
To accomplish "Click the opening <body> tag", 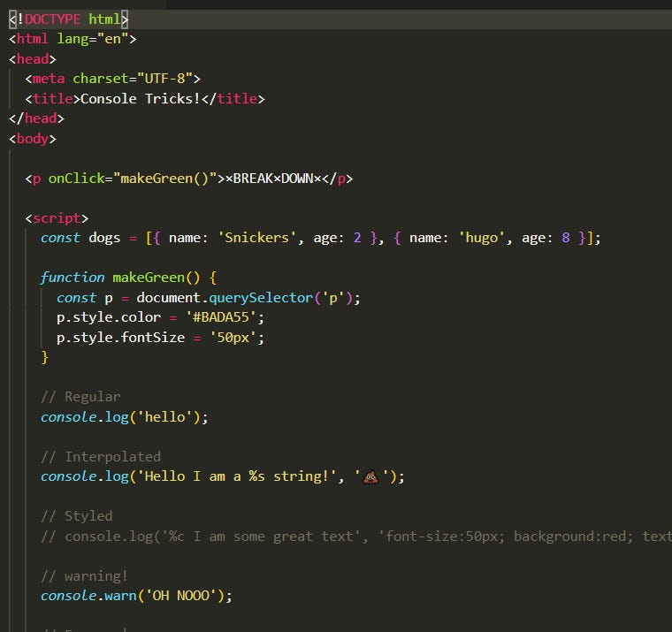I will click(33, 139).
